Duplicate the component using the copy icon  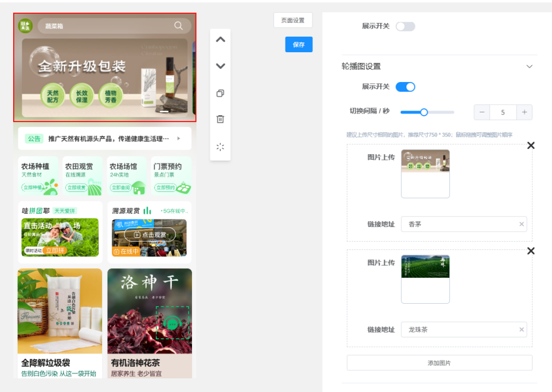coord(220,93)
